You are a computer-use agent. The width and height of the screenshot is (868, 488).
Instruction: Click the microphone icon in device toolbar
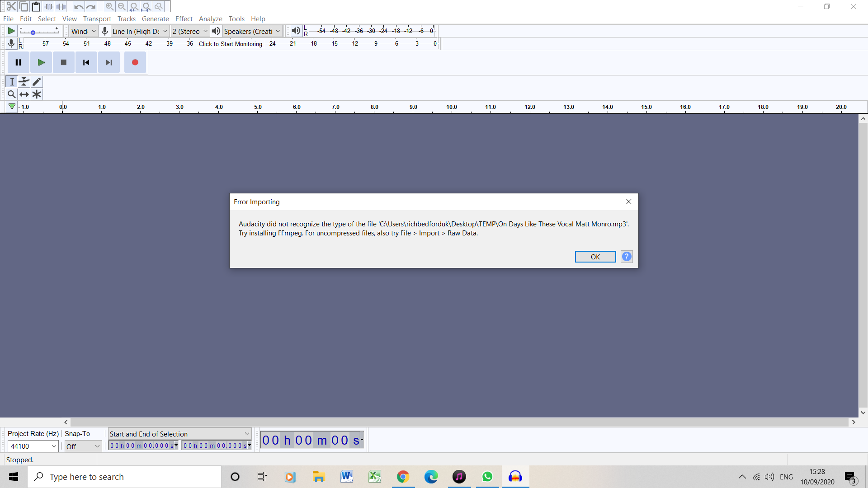pyautogui.click(x=104, y=31)
